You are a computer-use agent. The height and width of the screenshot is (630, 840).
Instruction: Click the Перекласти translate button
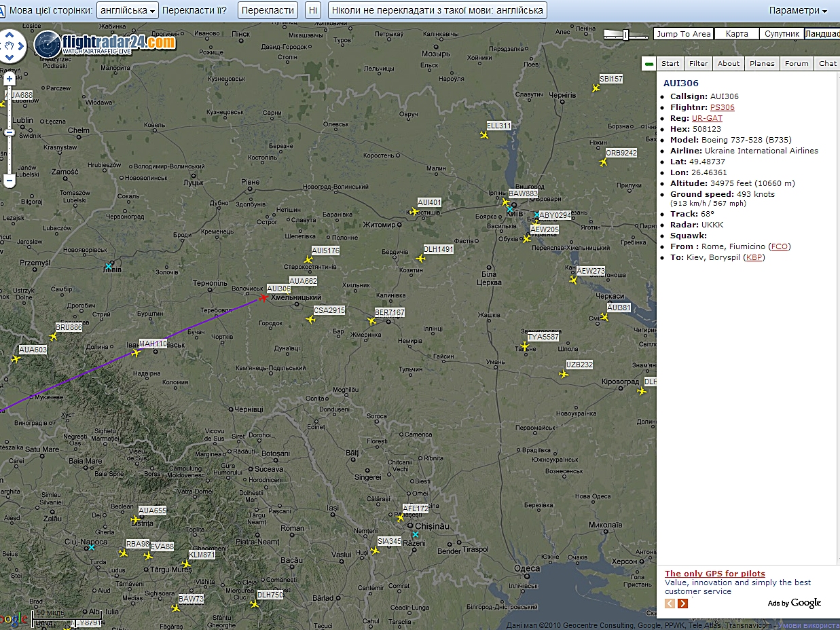[268, 10]
